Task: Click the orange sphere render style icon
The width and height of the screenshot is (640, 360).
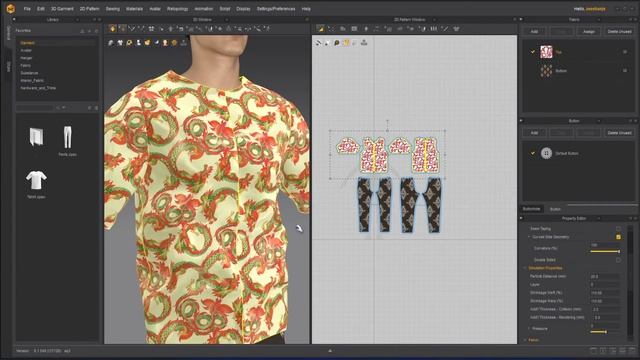Action: point(174,42)
